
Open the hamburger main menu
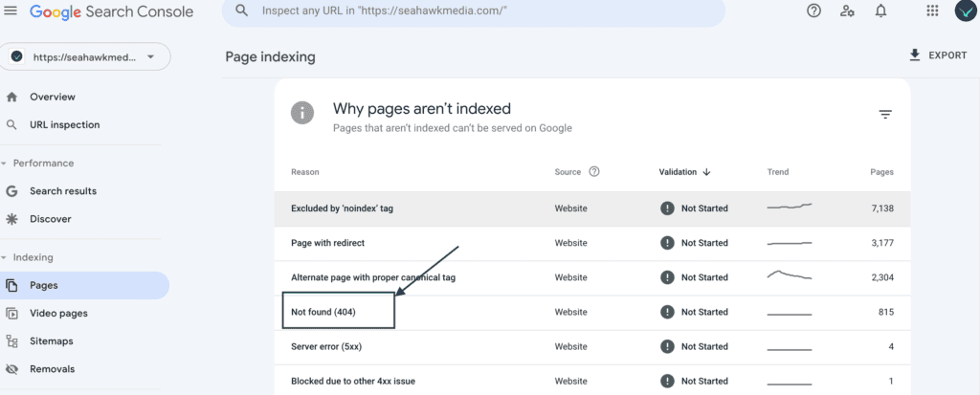click(x=11, y=11)
